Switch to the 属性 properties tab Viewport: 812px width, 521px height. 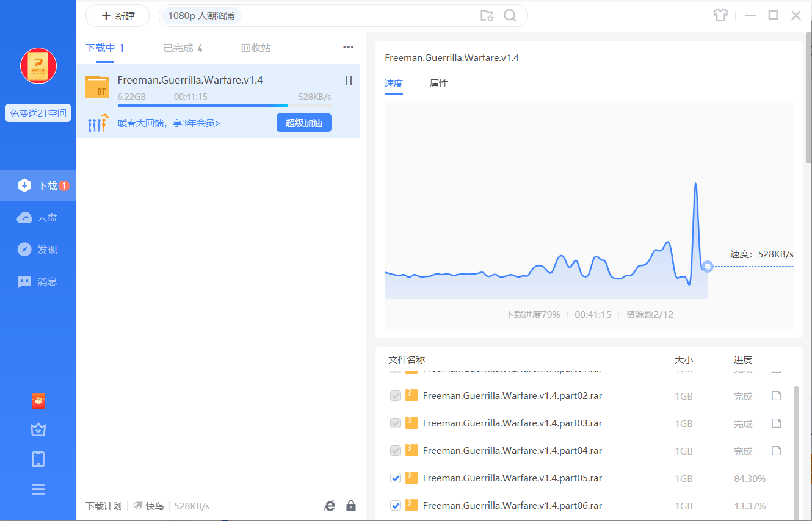click(438, 84)
